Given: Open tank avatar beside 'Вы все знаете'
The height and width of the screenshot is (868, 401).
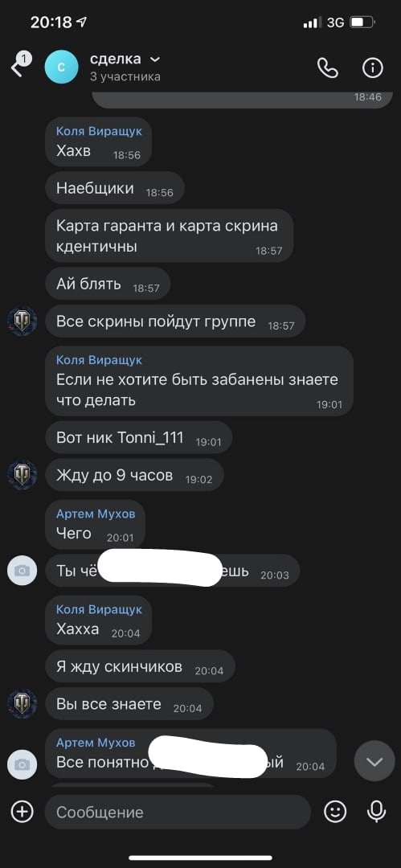Looking at the screenshot, I should click(x=23, y=703).
